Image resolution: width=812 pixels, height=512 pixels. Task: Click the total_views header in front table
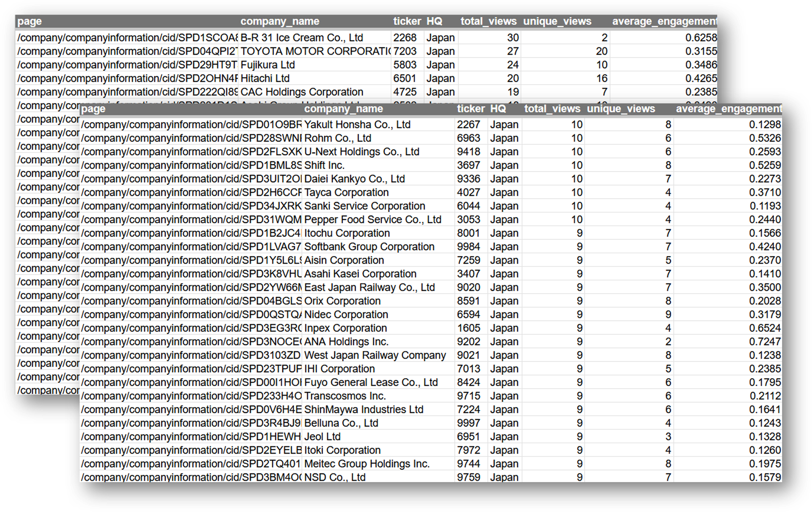click(x=552, y=109)
